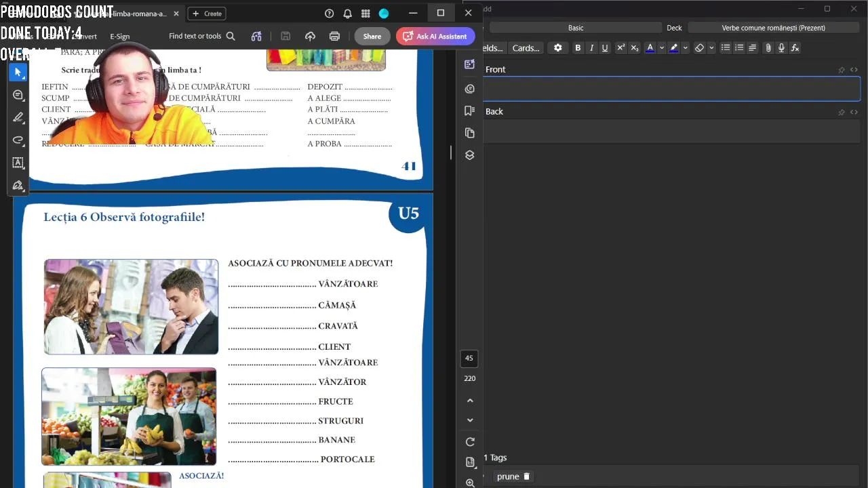The image size is (868, 488).
Task: Print the PDF document
Action: click(x=334, y=37)
